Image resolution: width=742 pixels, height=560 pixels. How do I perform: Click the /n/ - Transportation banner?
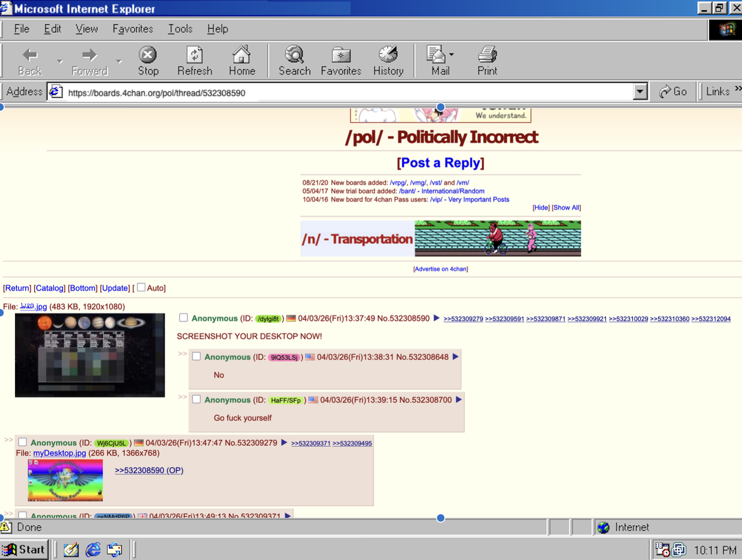coord(441,239)
